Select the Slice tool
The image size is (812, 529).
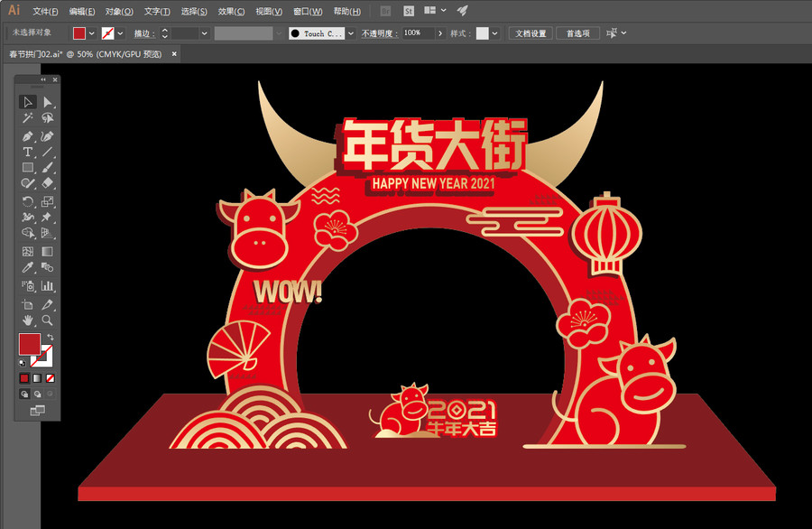47,304
